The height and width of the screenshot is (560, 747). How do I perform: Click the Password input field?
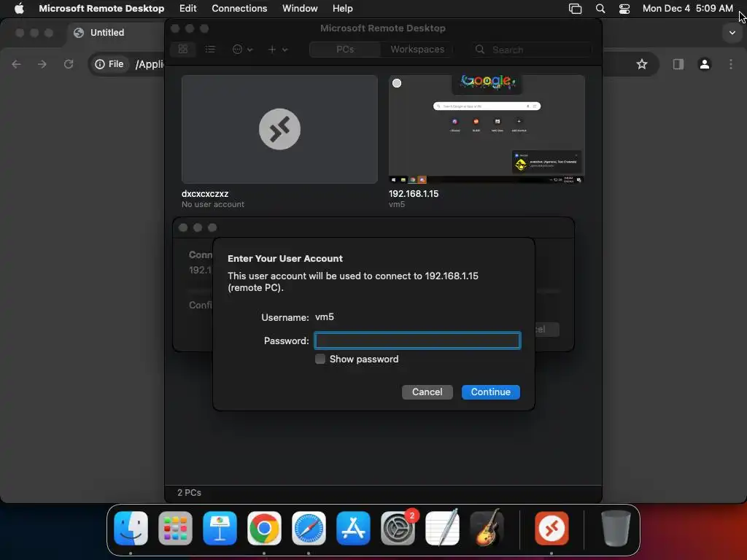417,341
